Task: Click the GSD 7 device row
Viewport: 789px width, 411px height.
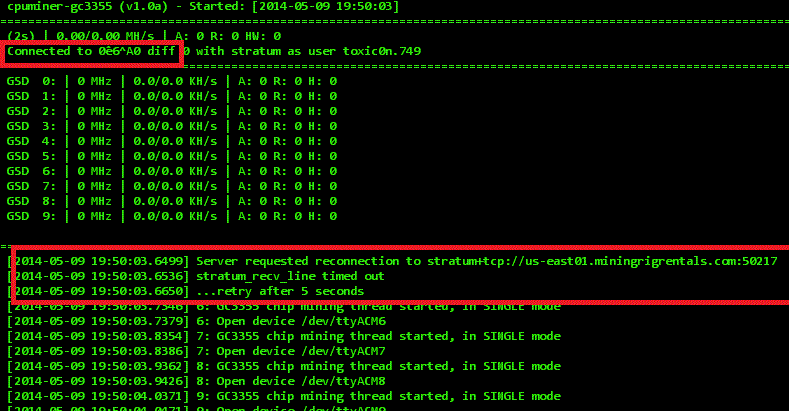Action: (x=172, y=186)
